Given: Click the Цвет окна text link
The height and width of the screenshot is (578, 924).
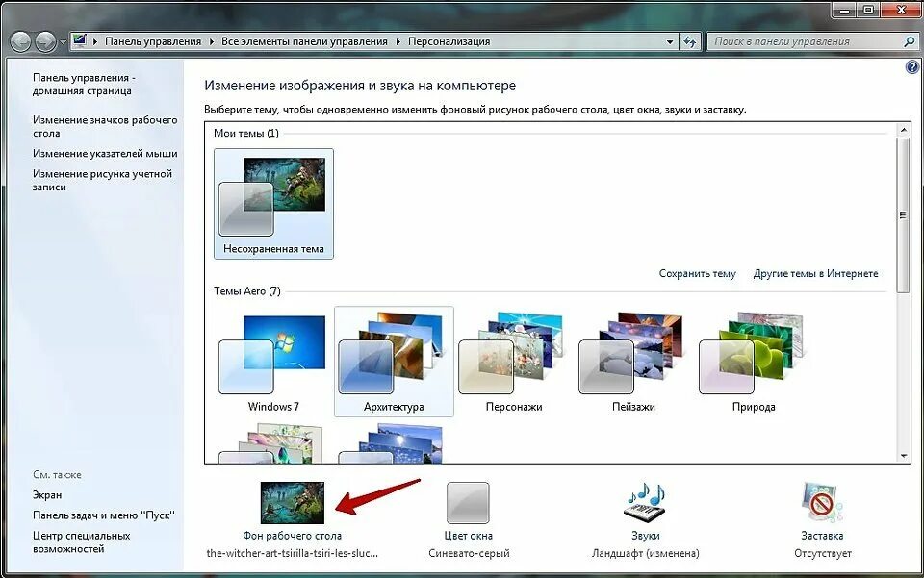Looking at the screenshot, I should click(x=468, y=536).
